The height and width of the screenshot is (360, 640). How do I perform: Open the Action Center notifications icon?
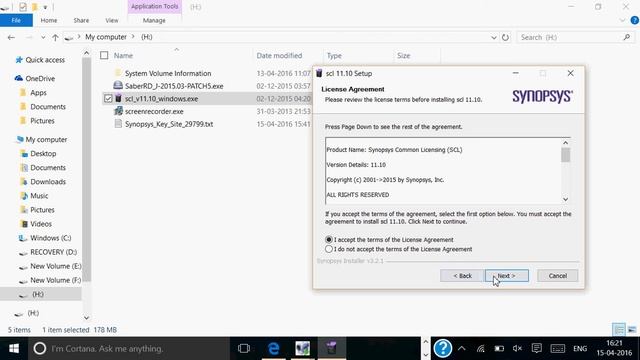(537, 349)
